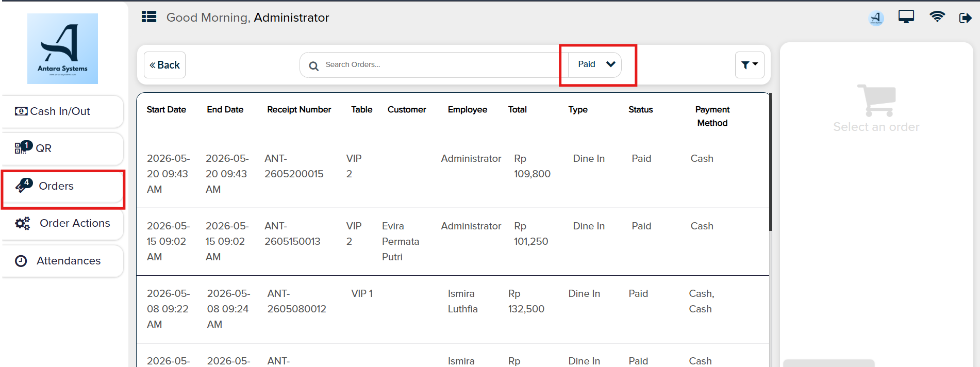Sort by End Date column header

225,109
